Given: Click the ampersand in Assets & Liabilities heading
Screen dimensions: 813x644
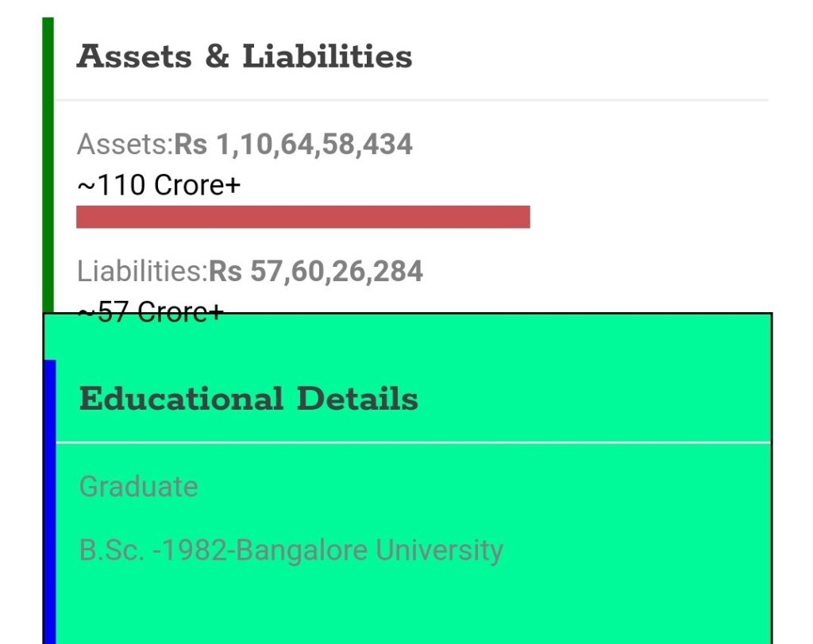Looking at the screenshot, I should (x=217, y=57).
